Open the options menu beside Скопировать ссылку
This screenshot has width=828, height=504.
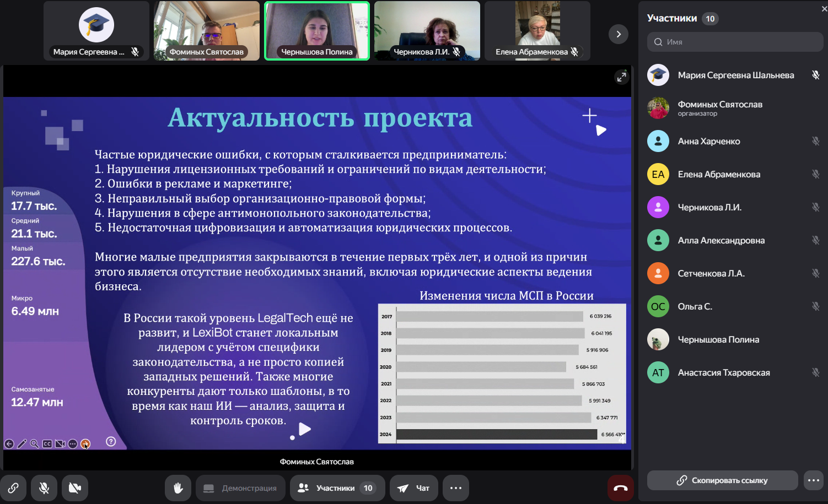tap(813, 480)
